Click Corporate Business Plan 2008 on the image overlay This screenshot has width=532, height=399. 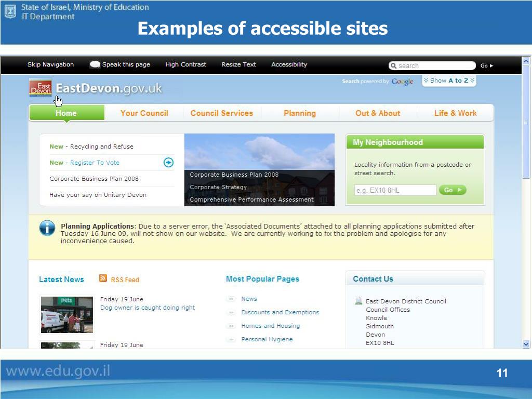coord(234,175)
